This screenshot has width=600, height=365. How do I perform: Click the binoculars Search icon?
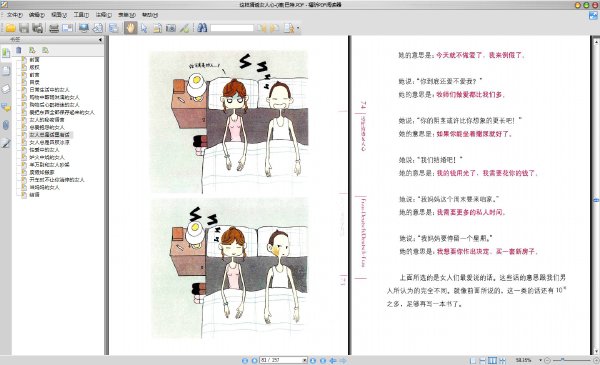pyautogui.click(x=202, y=28)
